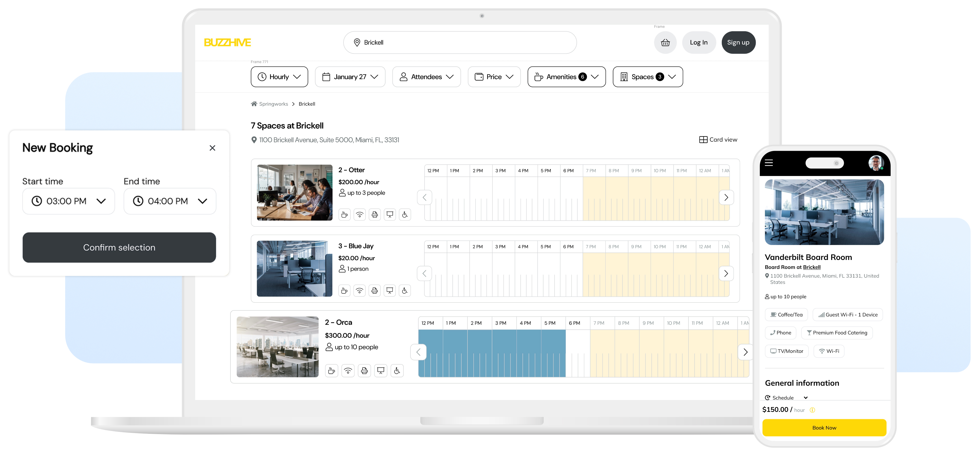Image resolution: width=980 pixels, height=456 pixels.
Task: Open the shopping basket icon
Action: 665,43
